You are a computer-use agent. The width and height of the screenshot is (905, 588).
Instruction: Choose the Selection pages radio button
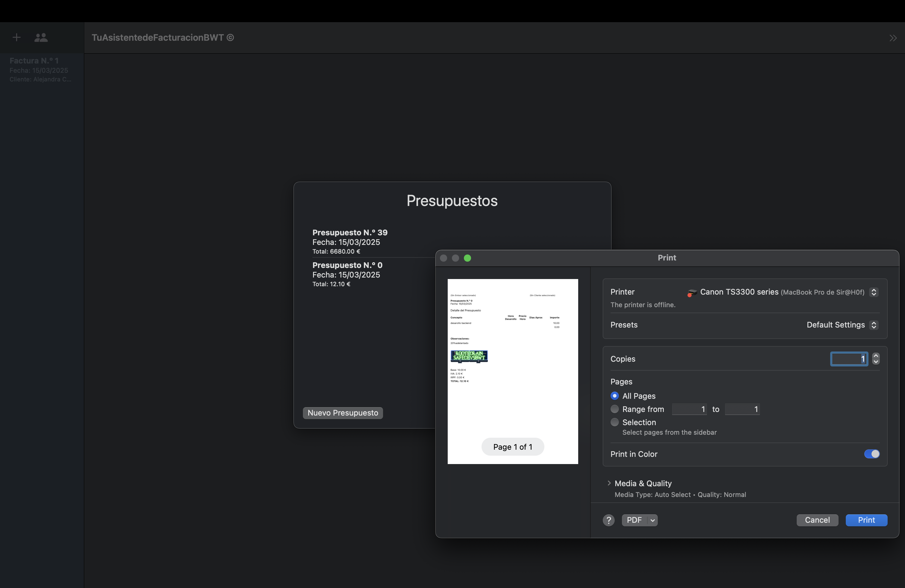tap(614, 422)
